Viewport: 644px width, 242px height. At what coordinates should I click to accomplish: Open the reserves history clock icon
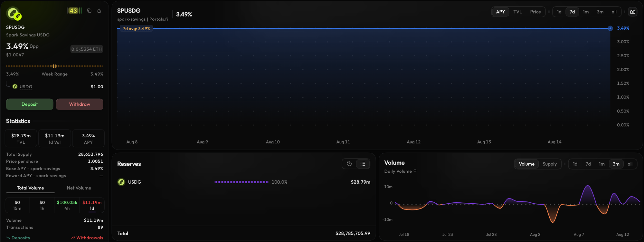click(349, 164)
